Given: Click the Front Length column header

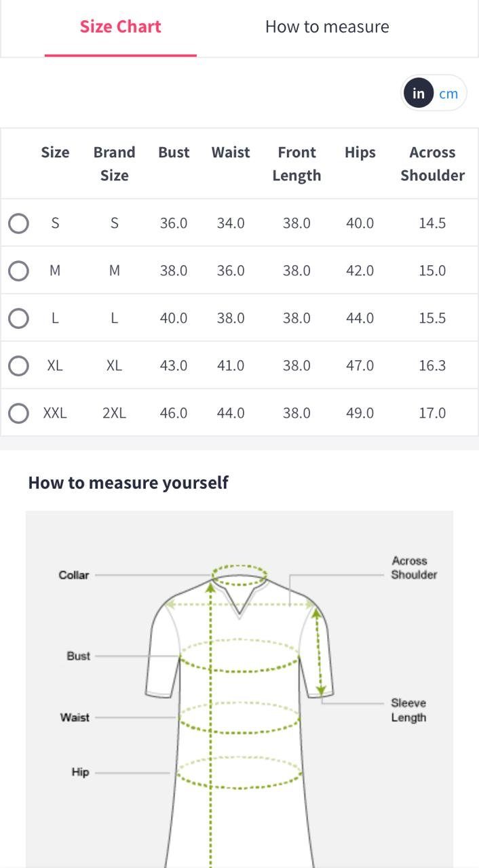Looking at the screenshot, I should coord(296,163).
